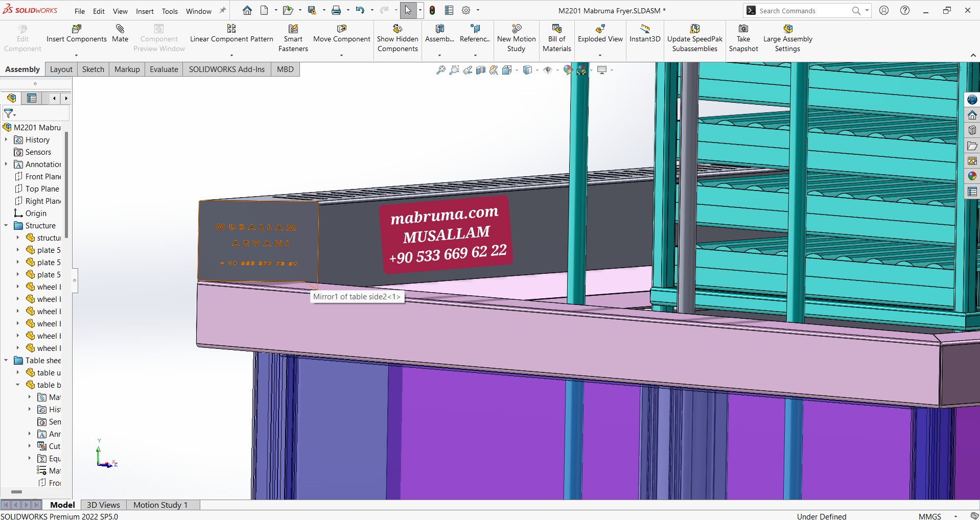Open an existing file

pos(288,10)
